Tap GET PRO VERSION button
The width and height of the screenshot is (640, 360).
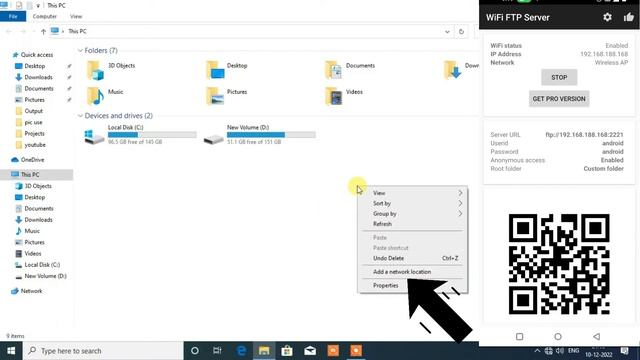point(559,99)
